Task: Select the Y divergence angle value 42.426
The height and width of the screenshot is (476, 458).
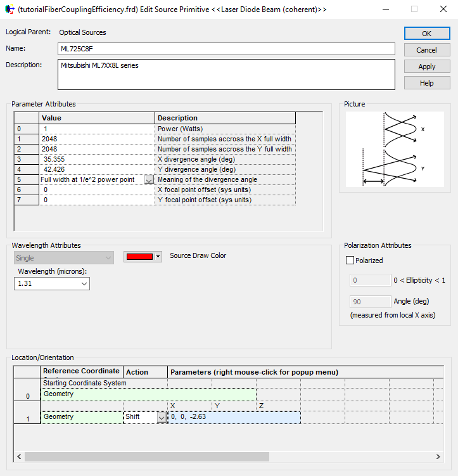Action: coord(97,169)
